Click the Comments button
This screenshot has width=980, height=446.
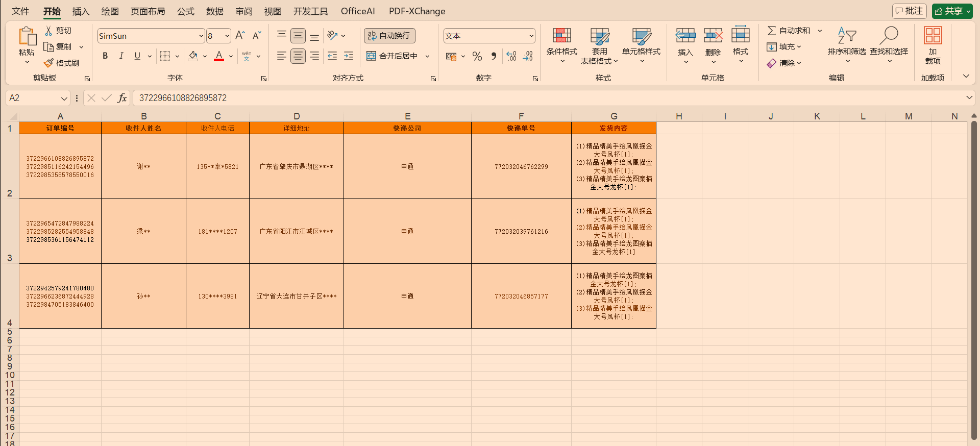click(909, 11)
